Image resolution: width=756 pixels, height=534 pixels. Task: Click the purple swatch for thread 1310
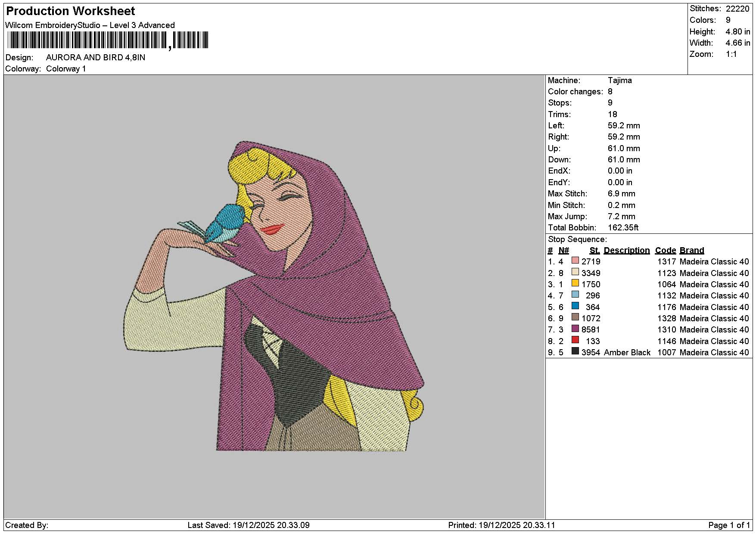pyautogui.click(x=575, y=329)
